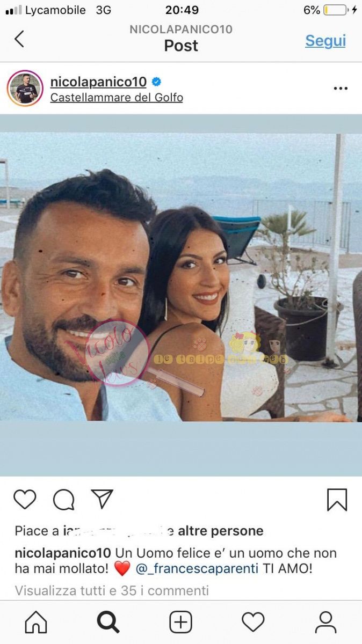The height and width of the screenshot is (644, 362).
Task: Open nicolapanico10 profile picture story
Action: point(25,89)
